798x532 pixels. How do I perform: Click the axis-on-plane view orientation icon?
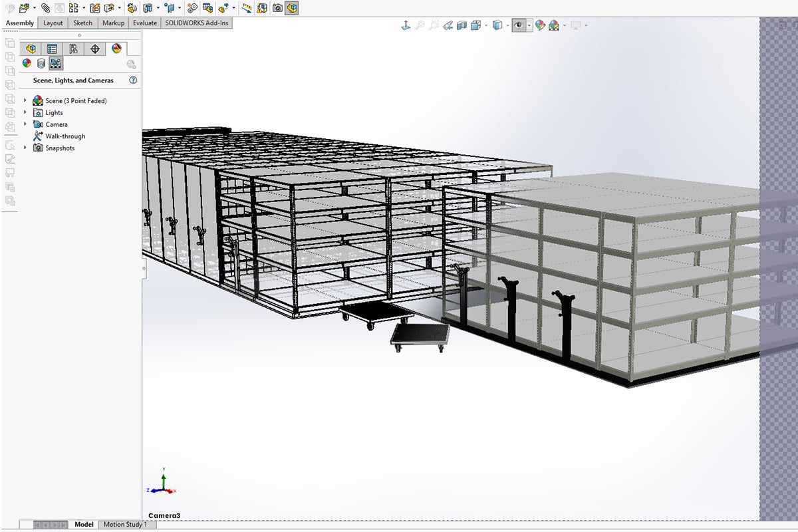tap(406, 25)
